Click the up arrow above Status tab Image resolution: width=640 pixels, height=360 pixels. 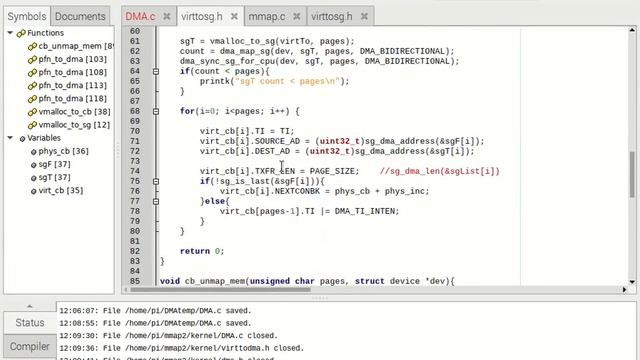(x=29, y=306)
